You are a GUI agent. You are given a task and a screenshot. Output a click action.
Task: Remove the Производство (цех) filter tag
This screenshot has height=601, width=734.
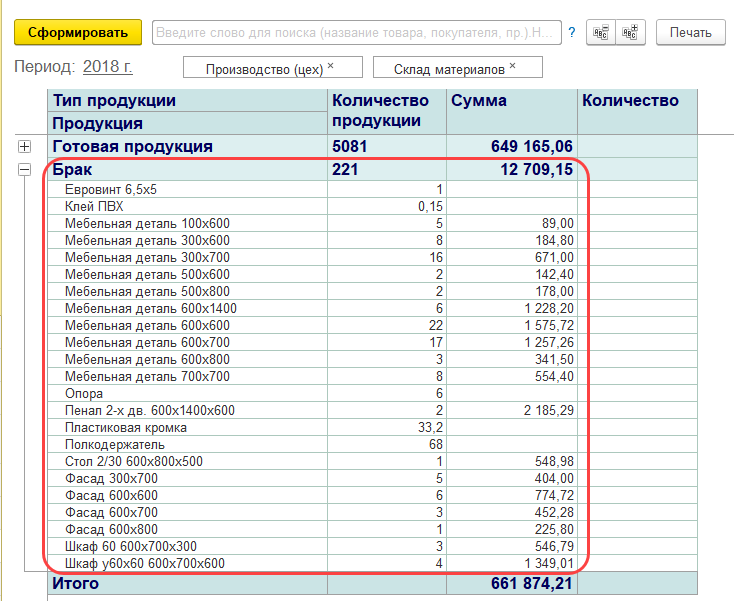click(x=330, y=66)
